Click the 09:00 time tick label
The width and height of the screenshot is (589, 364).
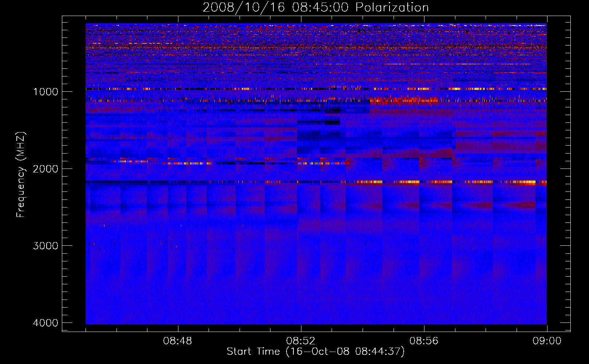(547, 341)
